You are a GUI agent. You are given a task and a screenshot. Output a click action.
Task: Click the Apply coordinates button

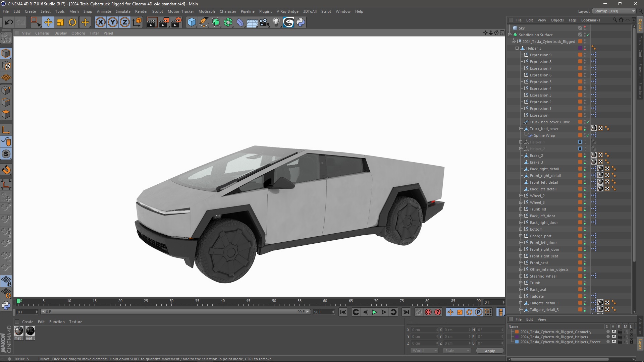(x=490, y=351)
